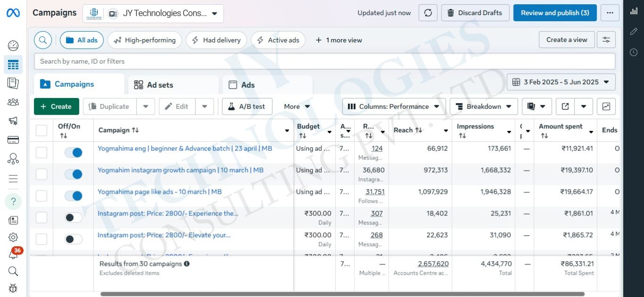Select checkbox for Yogmahima eng campaign
The width and height of the screenshot is (644, 297).
pos(42,152)
